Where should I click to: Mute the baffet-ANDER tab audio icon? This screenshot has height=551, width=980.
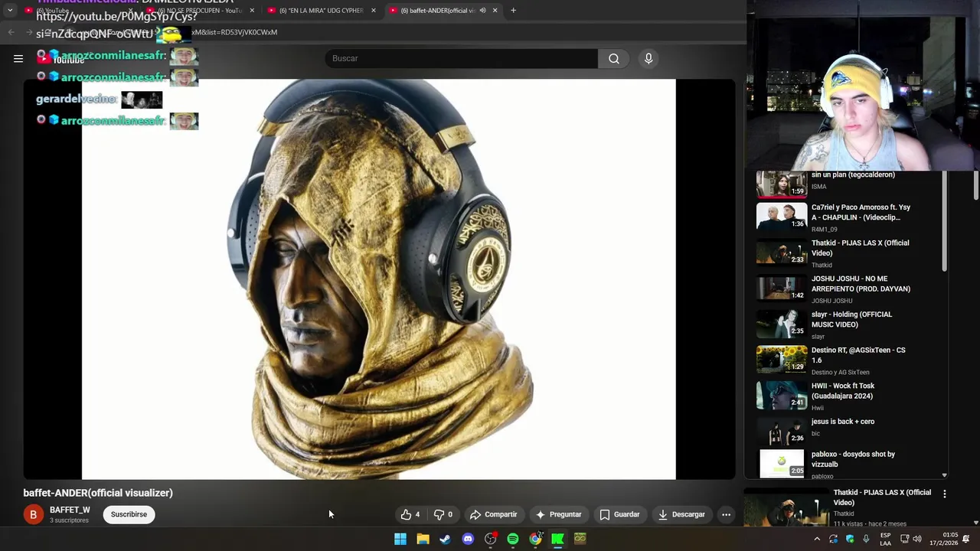pos(482,10)
